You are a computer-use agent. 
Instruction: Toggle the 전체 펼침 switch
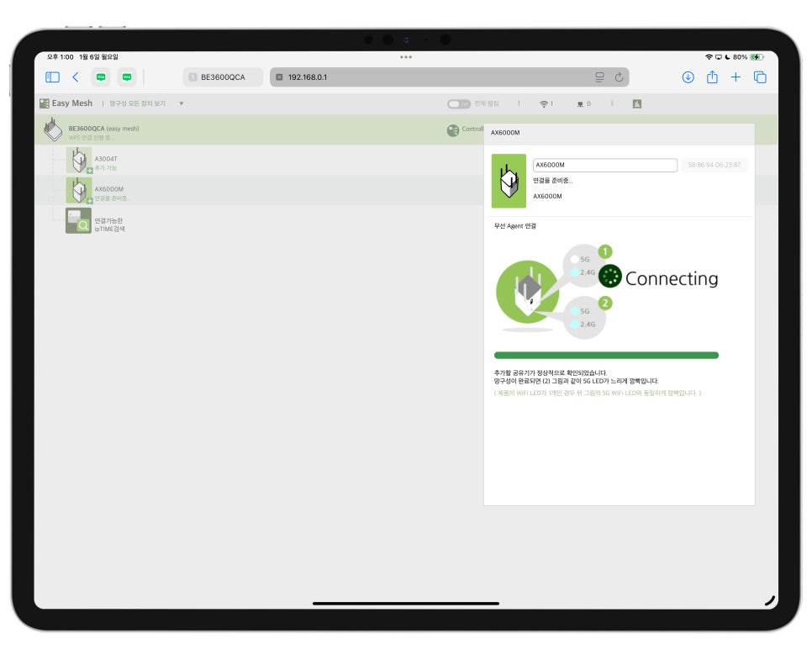[459, 104]
